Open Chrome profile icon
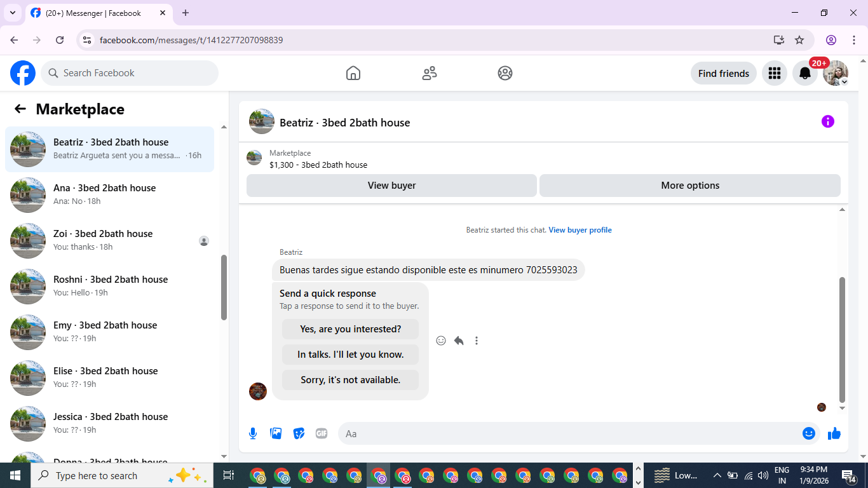The image size is (868, 488). (x=831, y=40)
